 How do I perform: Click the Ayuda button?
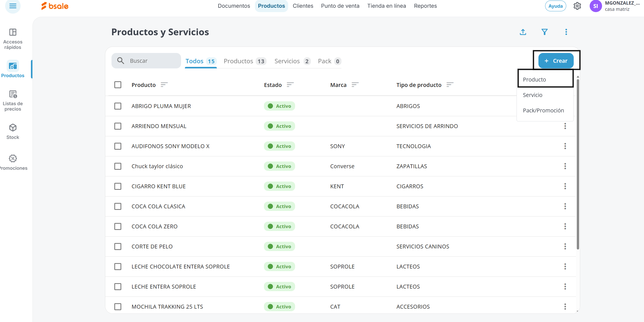click(555, 6)
